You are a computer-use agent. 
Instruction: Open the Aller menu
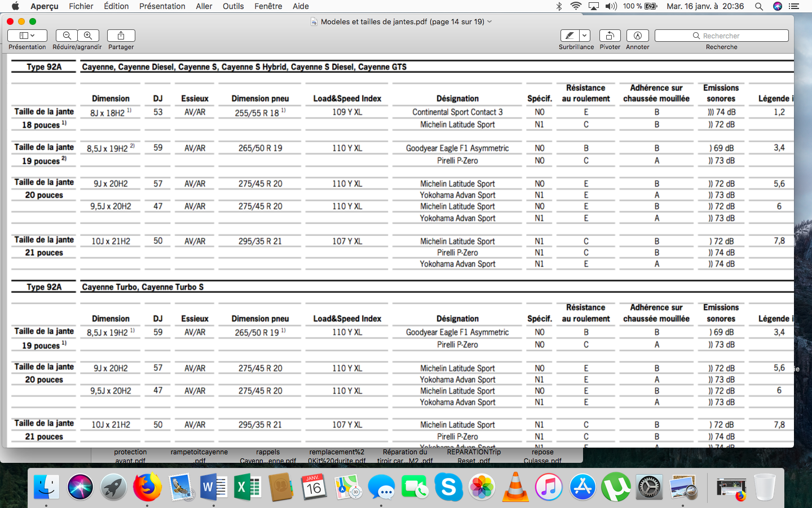[204, 6]
